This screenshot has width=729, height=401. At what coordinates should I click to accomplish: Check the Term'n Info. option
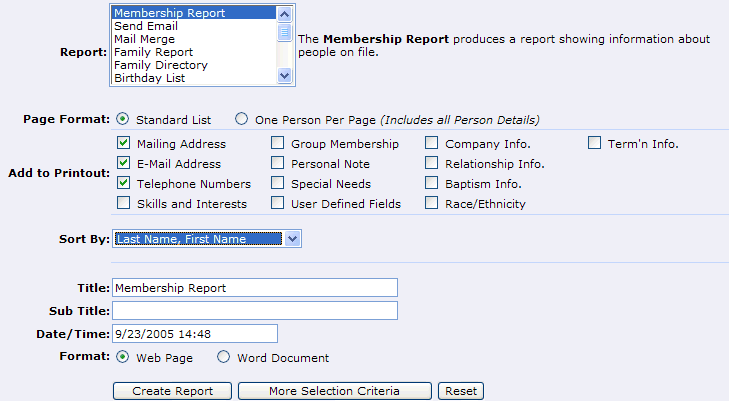coord(594,144)
